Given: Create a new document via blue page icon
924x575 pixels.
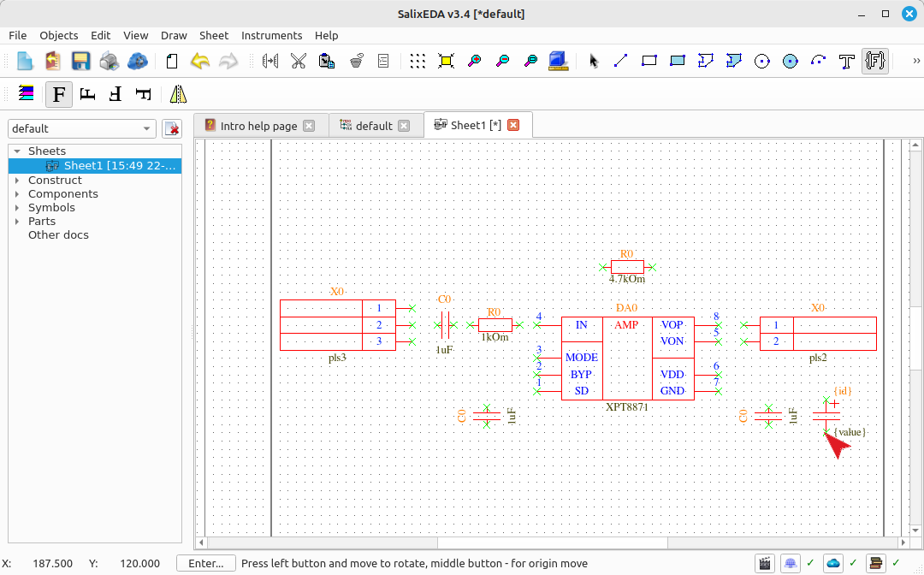Looking at the screenshot, I should coord(25,61).
